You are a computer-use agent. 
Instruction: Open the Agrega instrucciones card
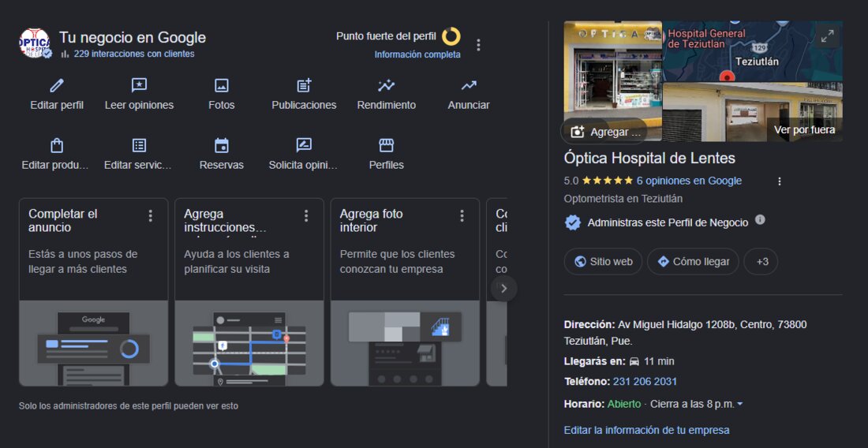[249, 292]
